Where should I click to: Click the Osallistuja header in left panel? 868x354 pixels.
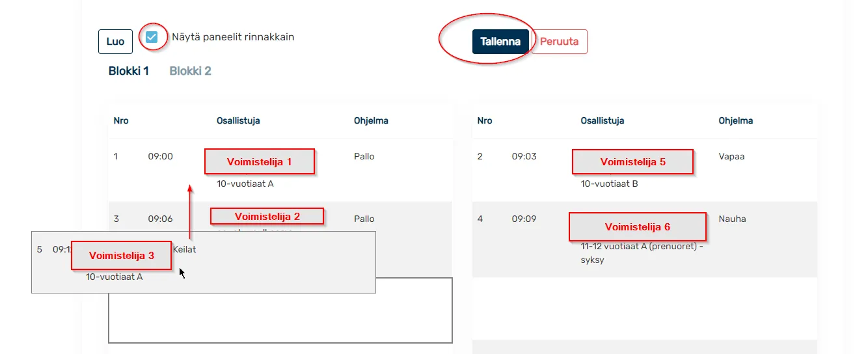238,121
